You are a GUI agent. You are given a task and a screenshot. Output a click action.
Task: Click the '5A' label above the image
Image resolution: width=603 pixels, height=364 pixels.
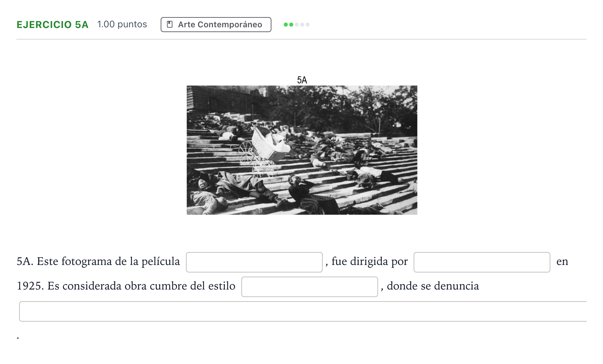302,80
